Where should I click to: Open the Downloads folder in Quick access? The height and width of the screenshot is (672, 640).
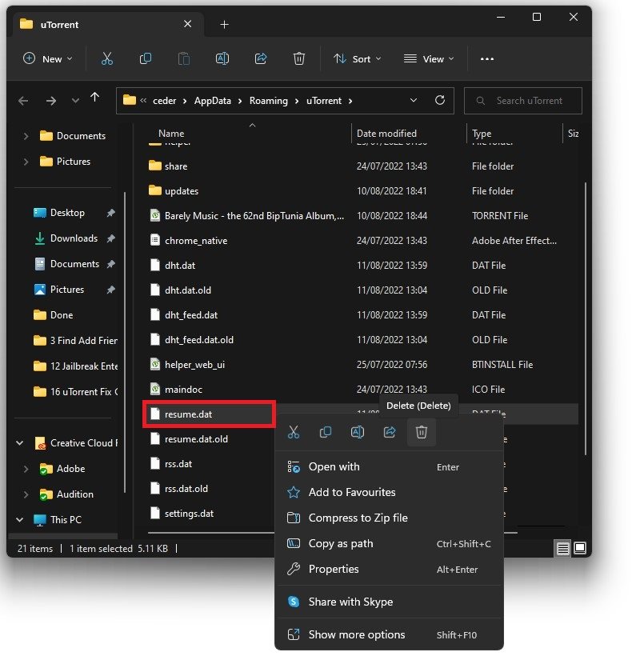pos(74,238)
